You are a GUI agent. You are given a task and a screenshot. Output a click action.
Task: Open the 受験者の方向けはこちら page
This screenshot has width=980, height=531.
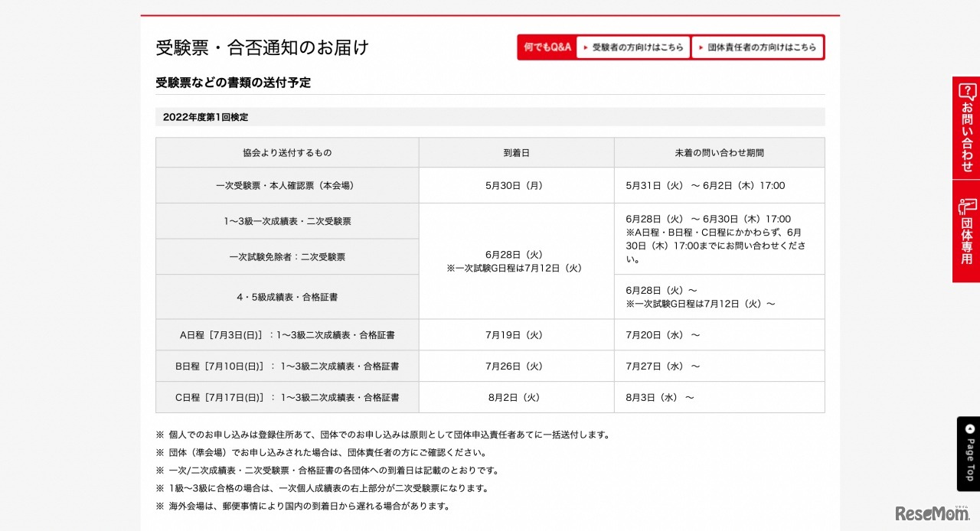[x=633, y=47]
